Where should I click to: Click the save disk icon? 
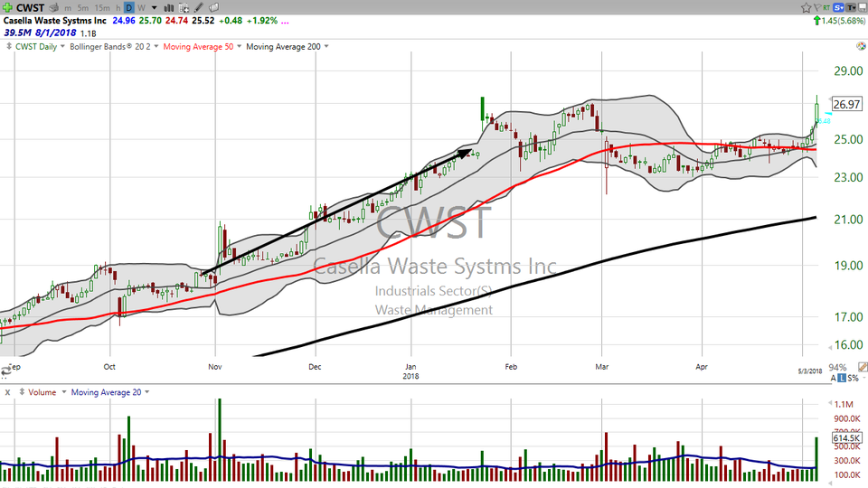pyautogui.click(x=863, y=8)
